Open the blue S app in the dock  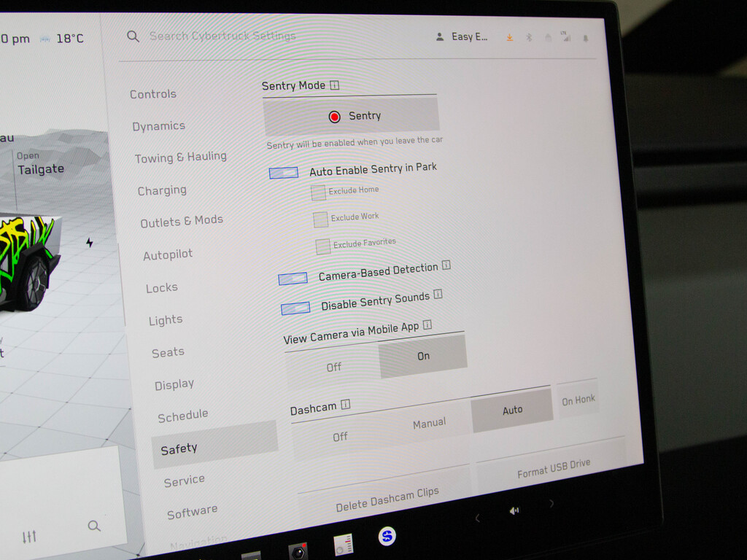(387, 536)
